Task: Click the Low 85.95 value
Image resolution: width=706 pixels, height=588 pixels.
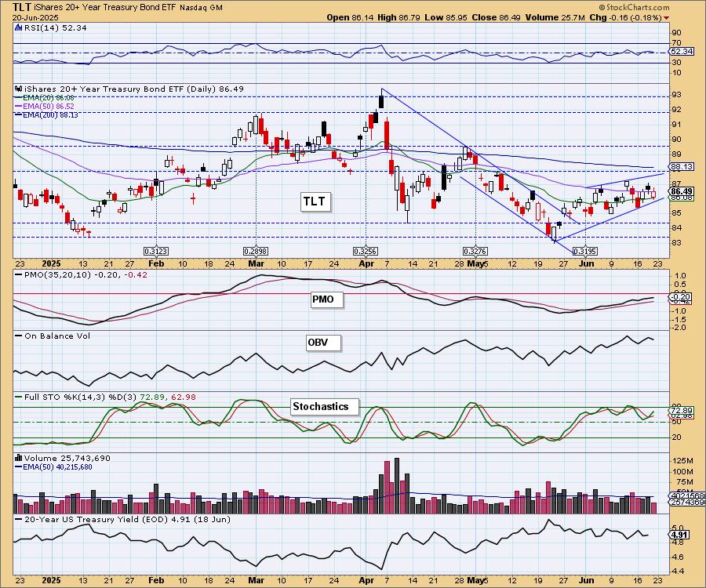Action: [x=446, y=17]
